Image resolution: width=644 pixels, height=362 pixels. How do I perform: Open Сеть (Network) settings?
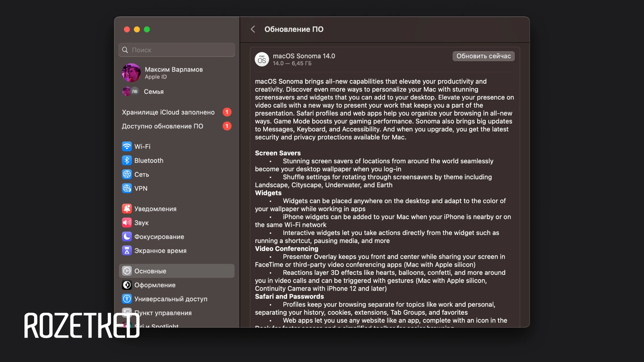141,174
